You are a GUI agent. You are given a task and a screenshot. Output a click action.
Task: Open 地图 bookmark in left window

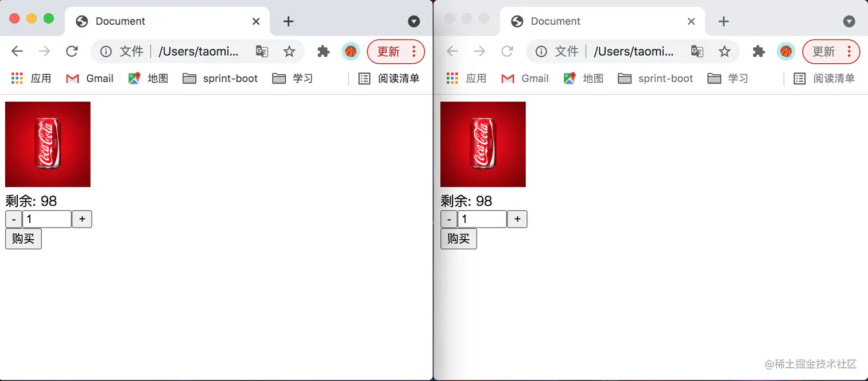click(148, 78)
